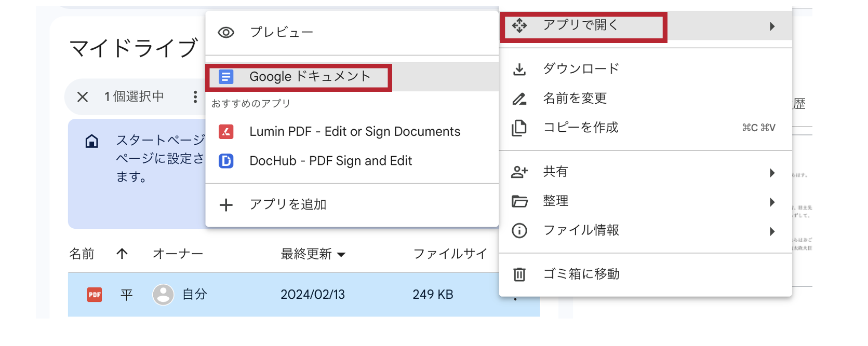Click the オーナー column header
Image resolution: width=868 pixels, height=346 pixels.
(x=178, y=254)
